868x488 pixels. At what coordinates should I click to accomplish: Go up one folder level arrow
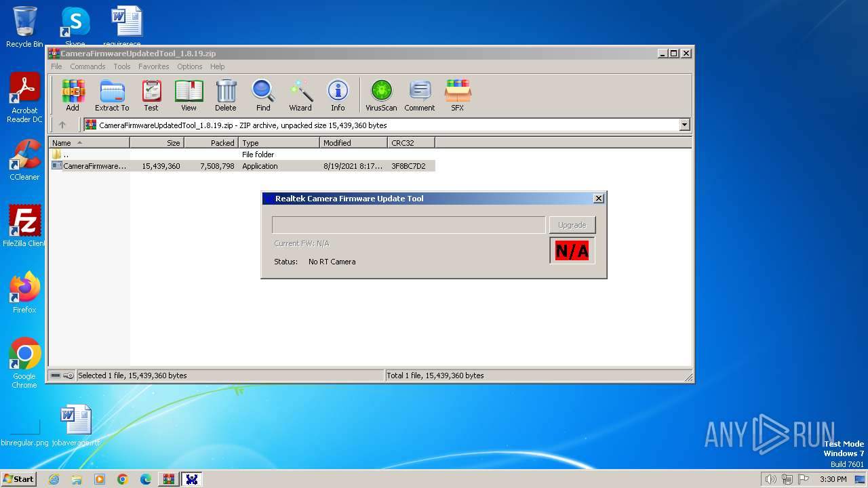pyautogui.click(x=62, y=125)
